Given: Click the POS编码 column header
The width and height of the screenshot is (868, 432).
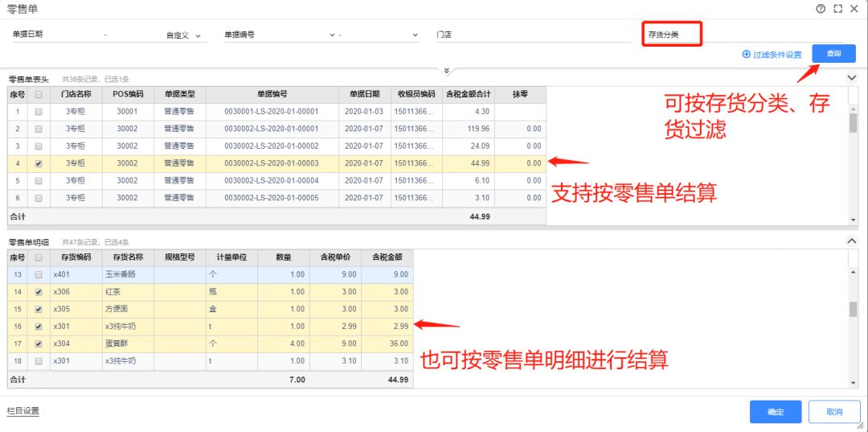Looking at the screenshot, I should click(129, 95).
